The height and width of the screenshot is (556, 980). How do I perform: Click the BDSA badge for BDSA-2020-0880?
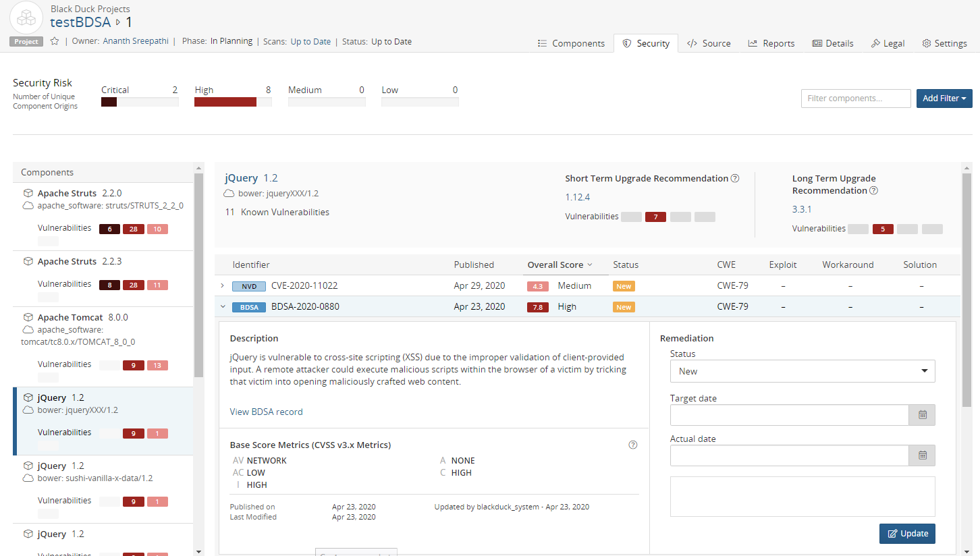pyautogui.click(x=249, y=307)
